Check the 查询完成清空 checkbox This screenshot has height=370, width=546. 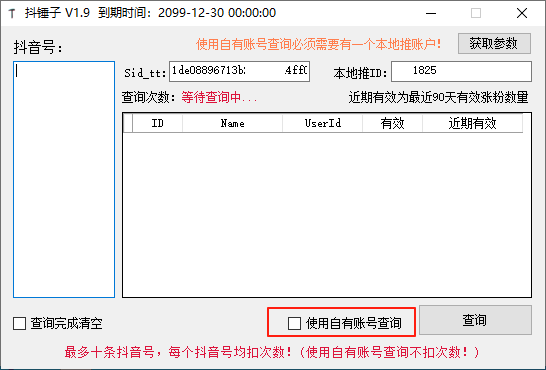click(x=20, y=323)
